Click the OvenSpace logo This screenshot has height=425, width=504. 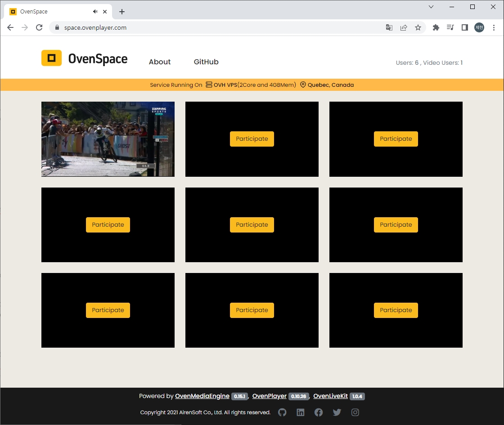85,58
